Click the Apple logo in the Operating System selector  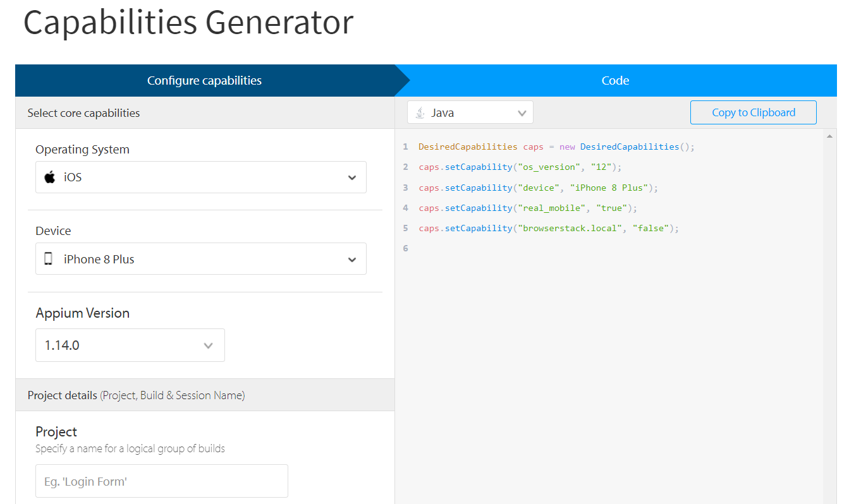[x=49, y=177]
